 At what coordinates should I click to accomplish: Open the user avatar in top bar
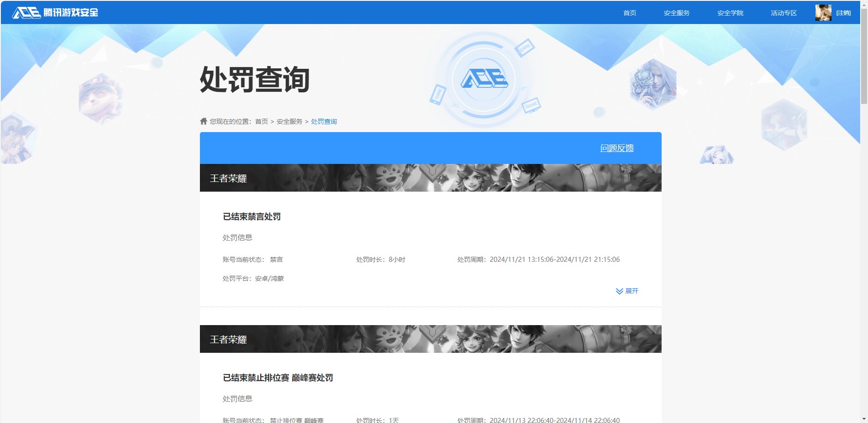(823, 12)
